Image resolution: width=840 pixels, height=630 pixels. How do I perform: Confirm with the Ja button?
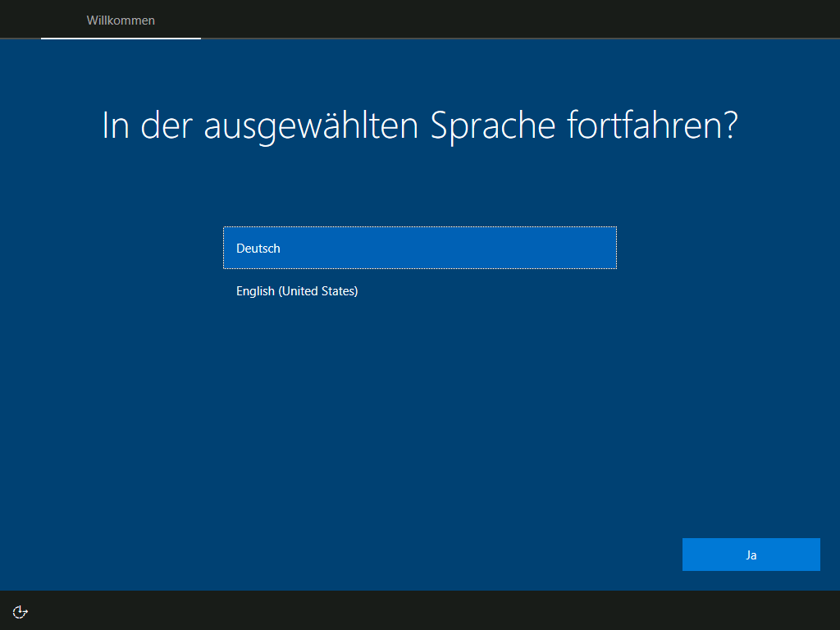coord(751,554)
